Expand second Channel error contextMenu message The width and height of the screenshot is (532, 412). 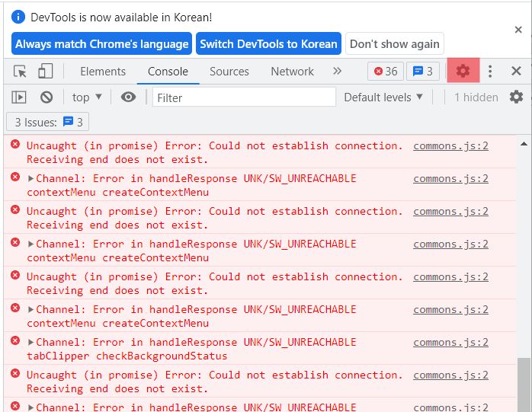pyautogui.click(x=31, y=244)
